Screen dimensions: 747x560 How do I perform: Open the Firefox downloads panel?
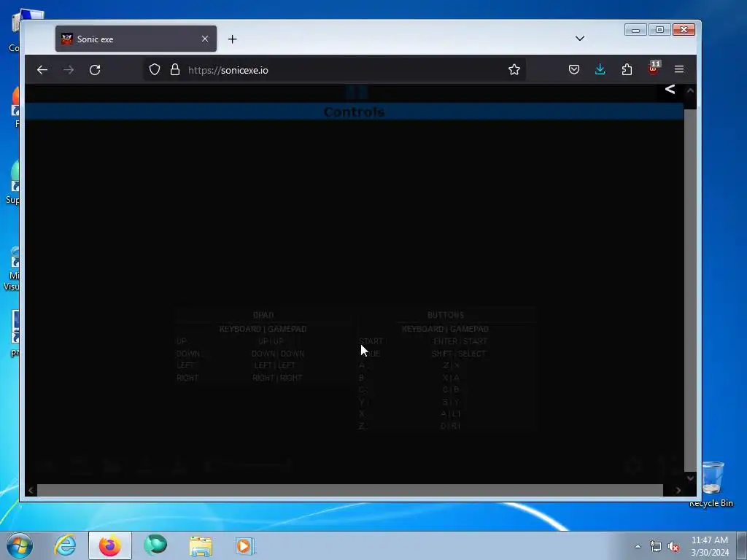click(x=600, y=69)
